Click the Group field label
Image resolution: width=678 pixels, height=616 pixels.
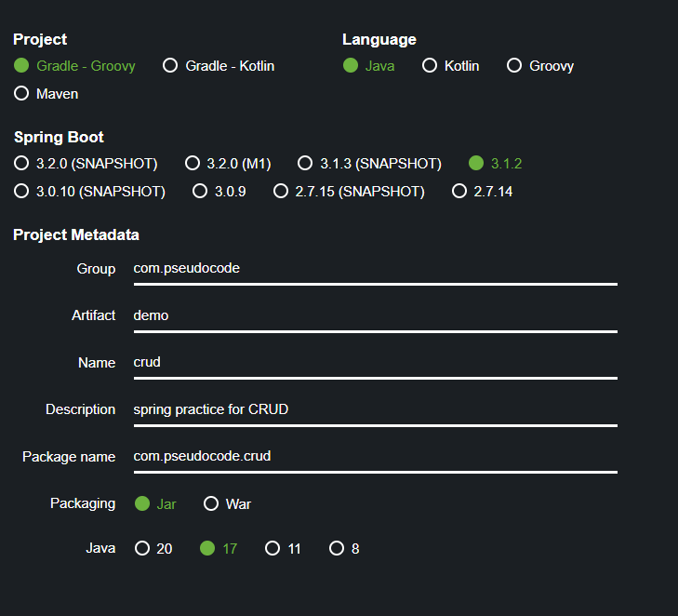click(x=96, y=269)
